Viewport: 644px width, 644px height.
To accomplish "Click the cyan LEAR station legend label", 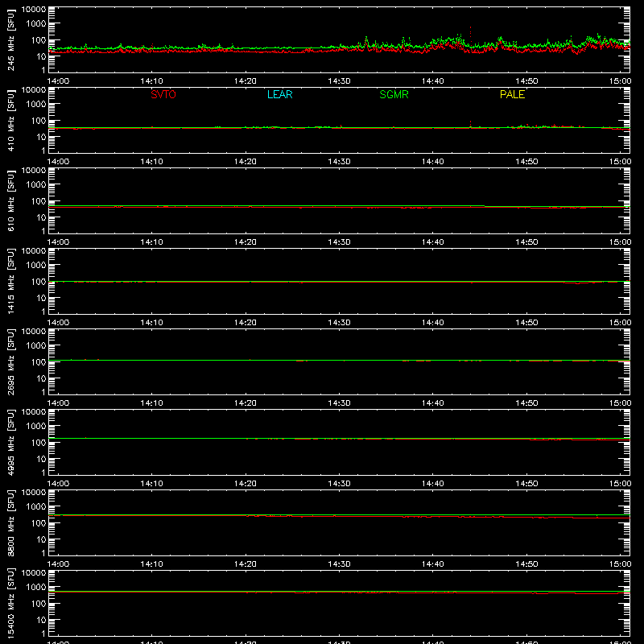I will pos(279,94).
